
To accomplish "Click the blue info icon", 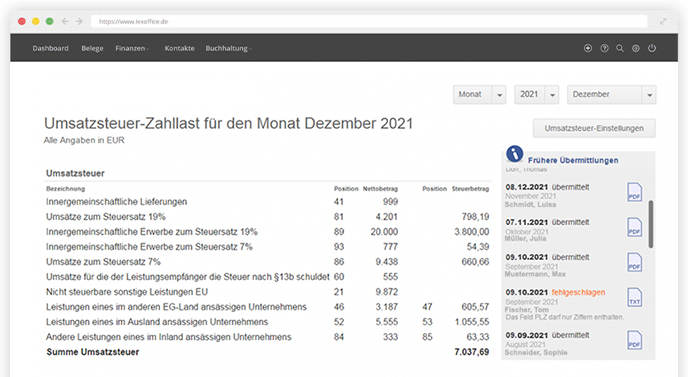I will (514, 154).
